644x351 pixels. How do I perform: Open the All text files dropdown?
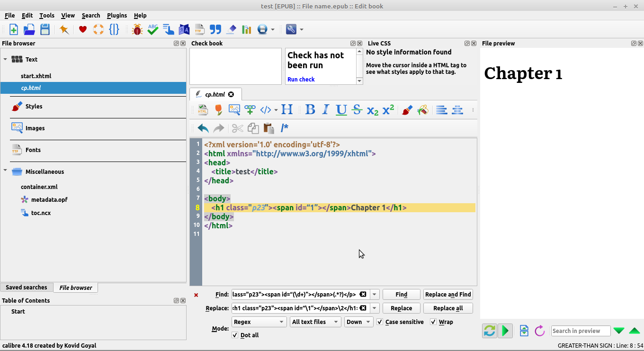315,322
